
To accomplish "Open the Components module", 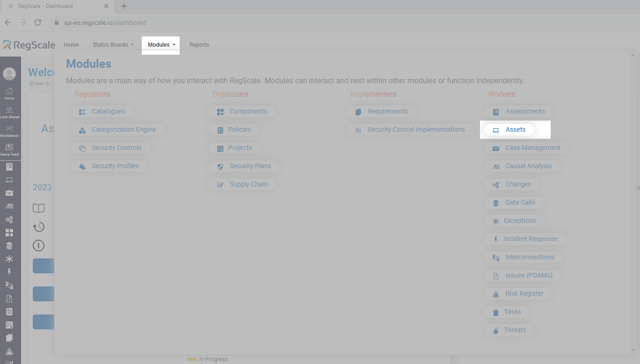I will 242,112.
